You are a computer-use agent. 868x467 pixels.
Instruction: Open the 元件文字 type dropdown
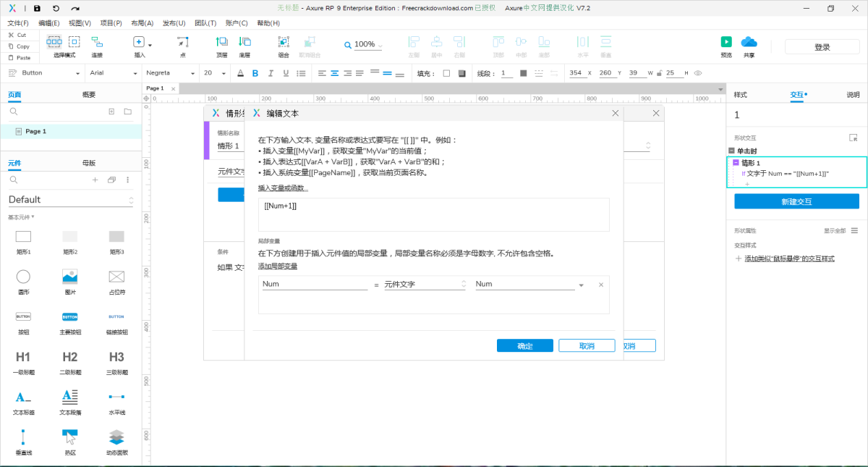pos(425,285)
